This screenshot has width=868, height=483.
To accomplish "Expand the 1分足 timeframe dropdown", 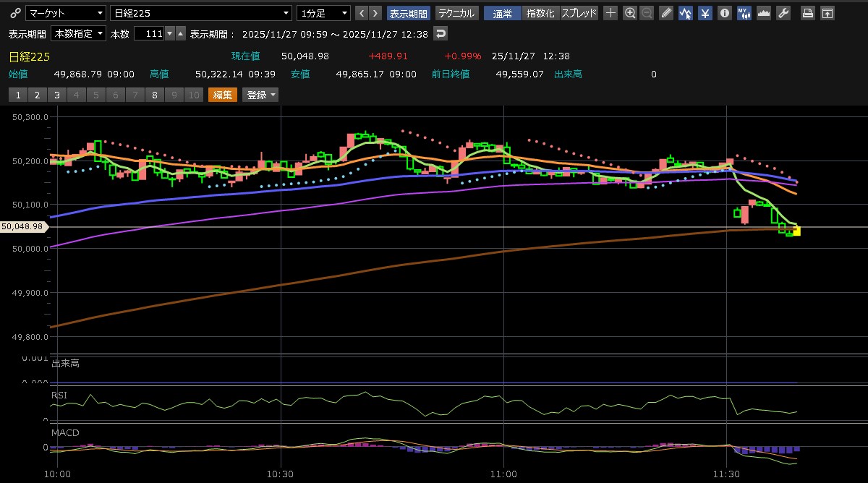I will coord(323,13).
